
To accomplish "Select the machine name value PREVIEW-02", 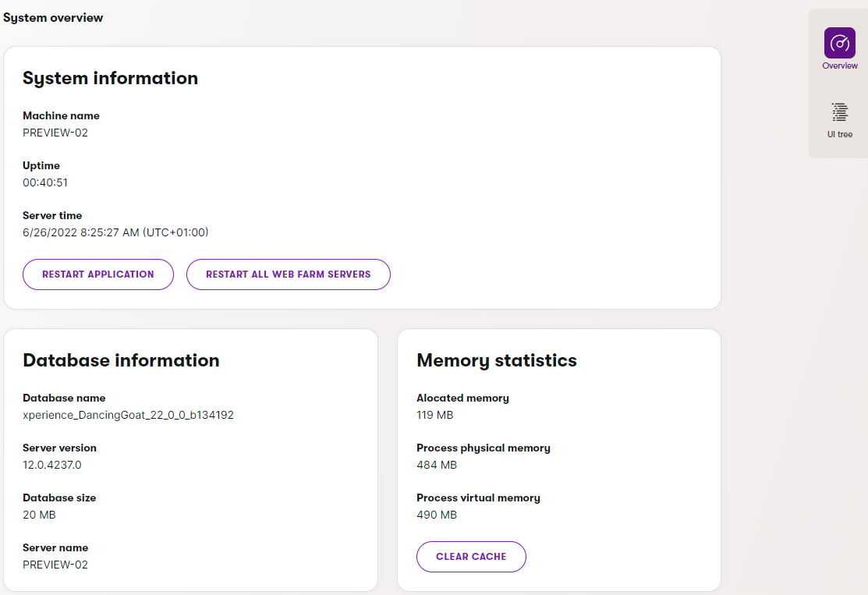I will (55, 133).
